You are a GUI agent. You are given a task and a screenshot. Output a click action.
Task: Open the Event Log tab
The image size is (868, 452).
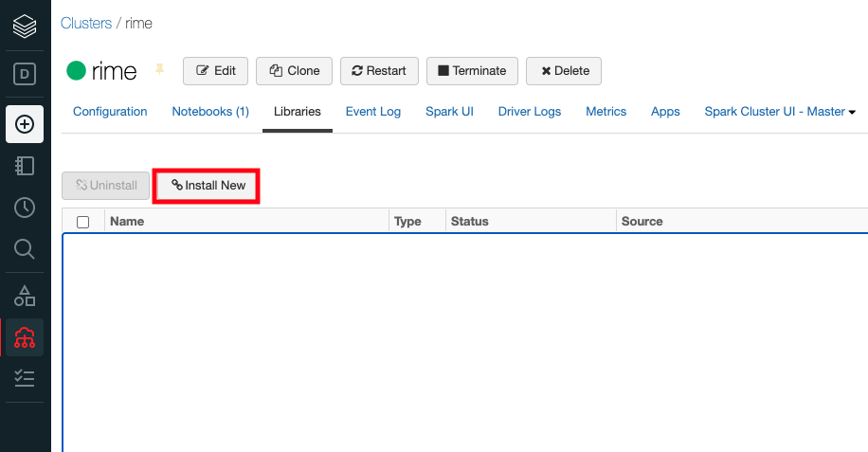[373, 111]
